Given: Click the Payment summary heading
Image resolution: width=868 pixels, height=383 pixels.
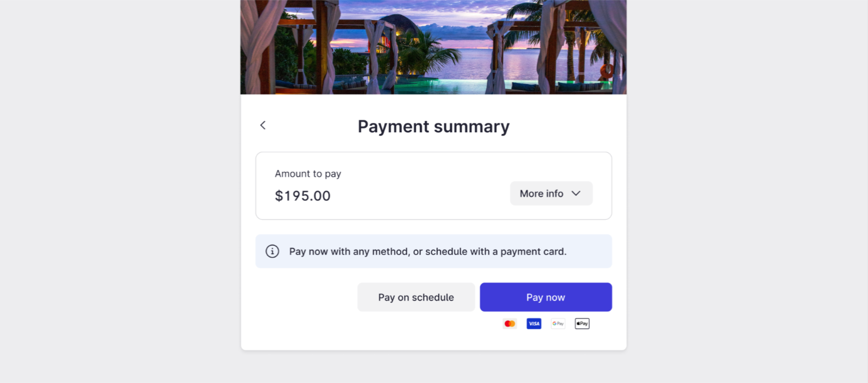Looking at the screenshot, I should pyautogui.click(x=433, y=126).
